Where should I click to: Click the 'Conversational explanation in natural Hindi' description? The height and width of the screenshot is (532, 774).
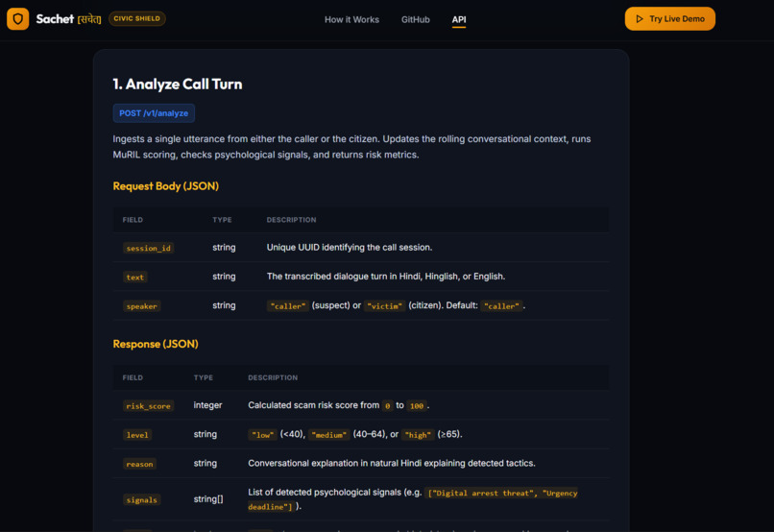pyautogui.click(x=392, y=463)
